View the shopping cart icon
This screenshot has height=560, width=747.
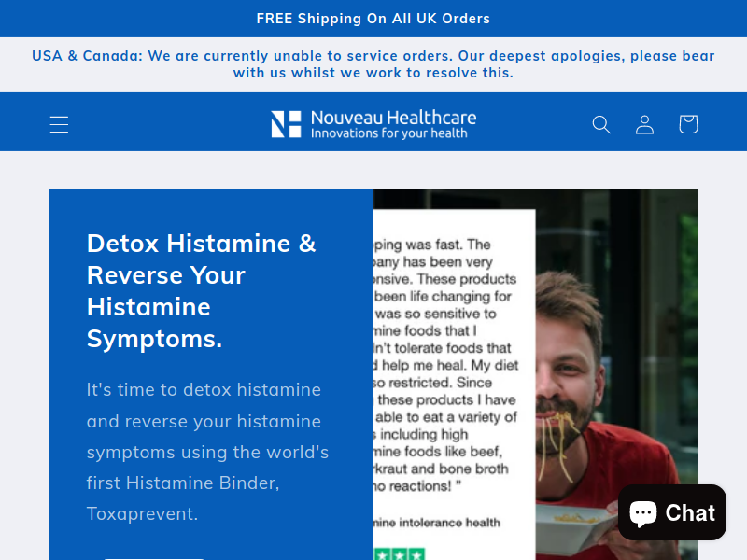pos(688,124)
